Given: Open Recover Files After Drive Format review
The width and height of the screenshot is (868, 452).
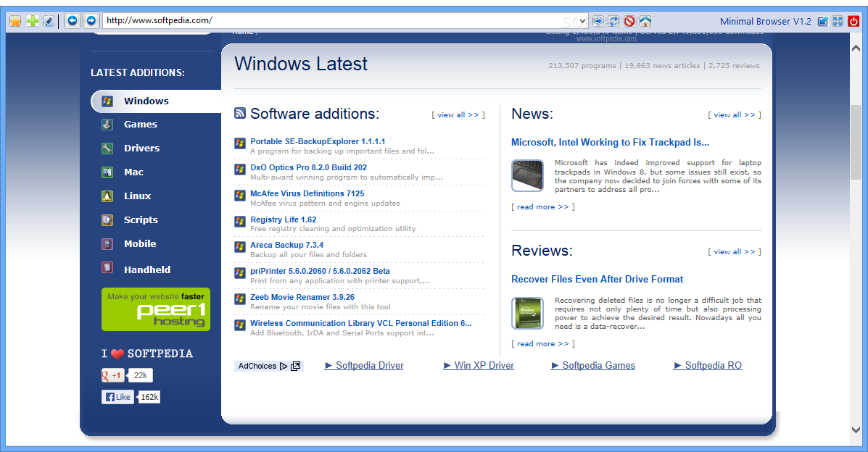Looking at the screenshot, I should [x=598, y=280].
